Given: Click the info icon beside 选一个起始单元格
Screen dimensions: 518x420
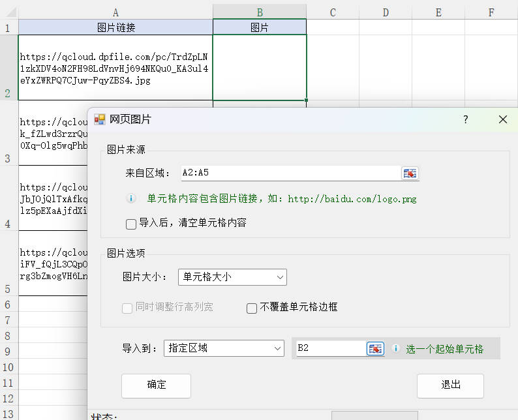Looking at the screenshot, I should pos(395,349).
